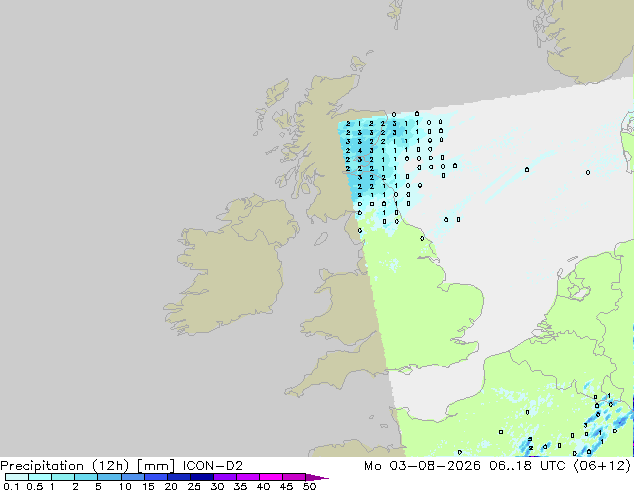Click the '[mm]' unit label
The height and width of the screenshot is (490, 634).
pyautogui.click(x=156, y=466)
